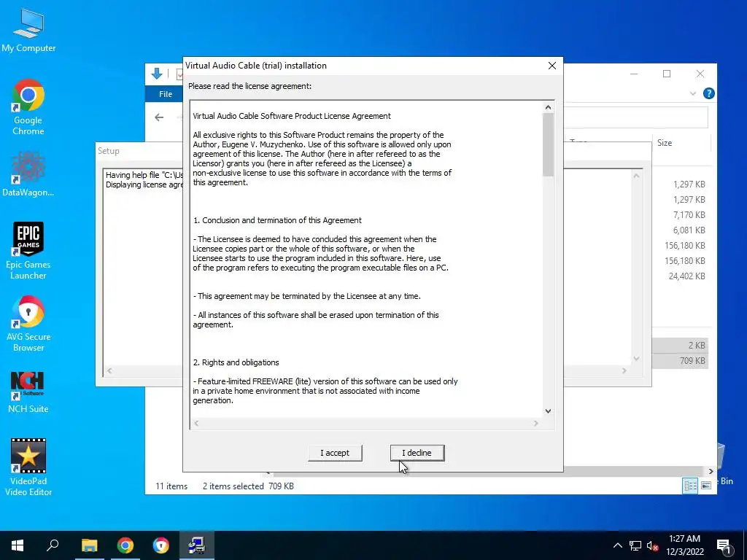Click the I decline button
747x560 pixels.
(417, 453)
